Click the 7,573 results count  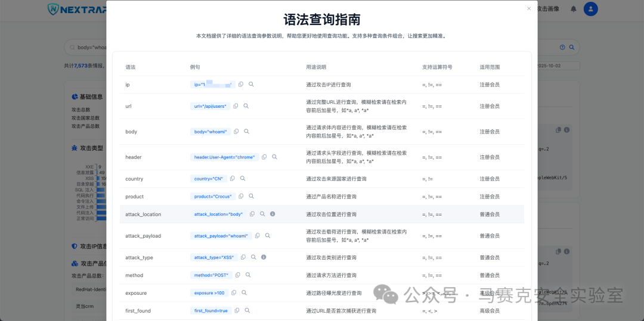pos(81,66)
